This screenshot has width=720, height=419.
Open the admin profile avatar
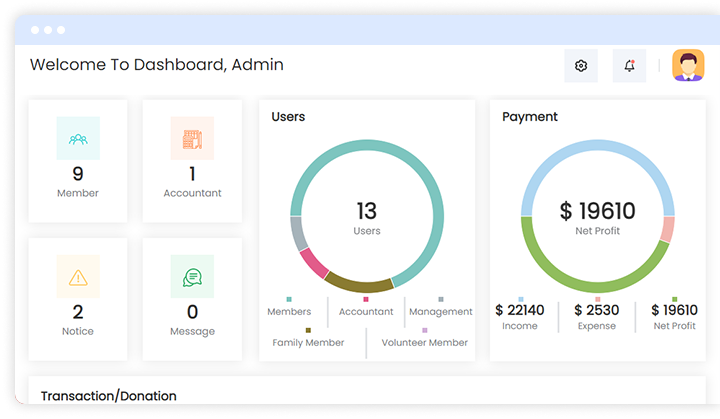pos(688,66)
